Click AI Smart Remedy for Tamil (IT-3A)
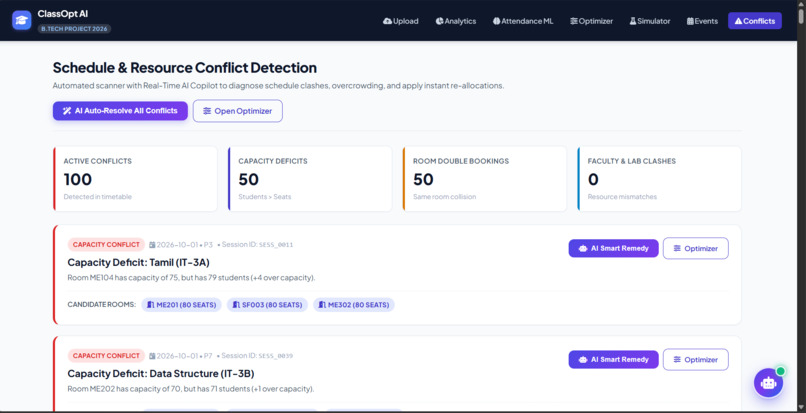The width and height of the screenshot is (806, 413). point(613,248)
